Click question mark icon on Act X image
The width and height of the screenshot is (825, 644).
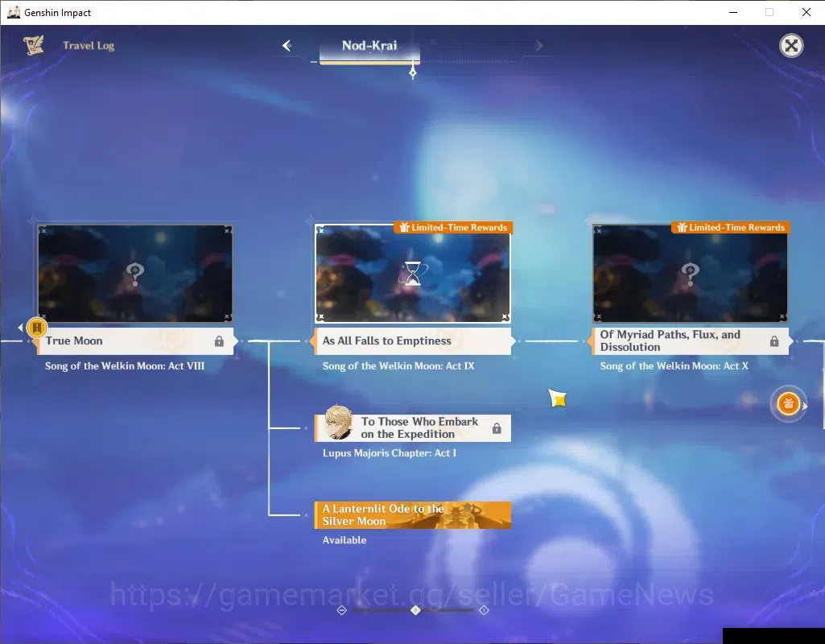pos(691,274)
